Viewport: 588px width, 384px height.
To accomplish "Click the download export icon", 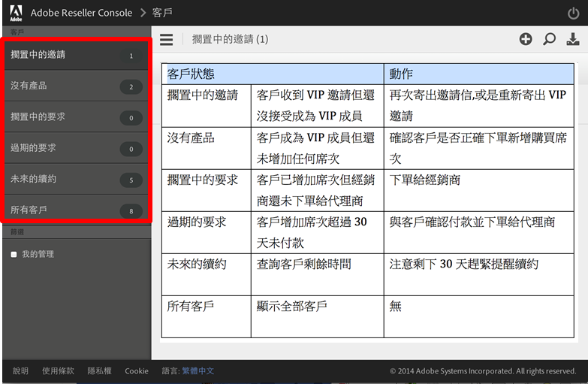I will click(572, 39).
